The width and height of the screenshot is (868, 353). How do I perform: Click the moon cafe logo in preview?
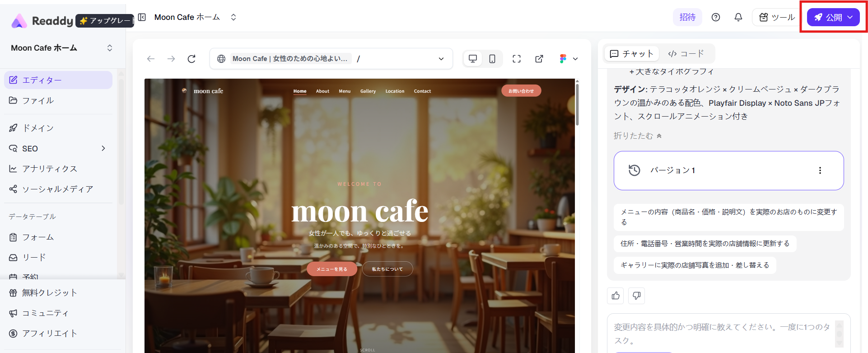(x=203, y=91)
